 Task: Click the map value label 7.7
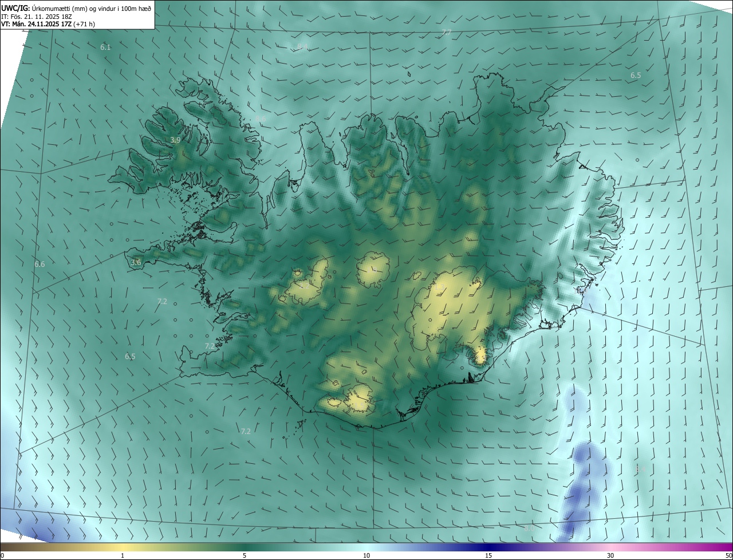click(x=447, y=33)
